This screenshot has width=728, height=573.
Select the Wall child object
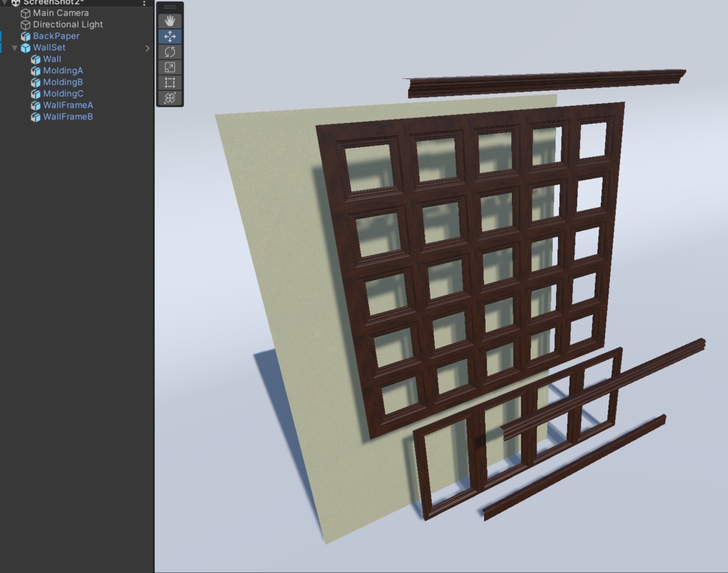point(52,60)
